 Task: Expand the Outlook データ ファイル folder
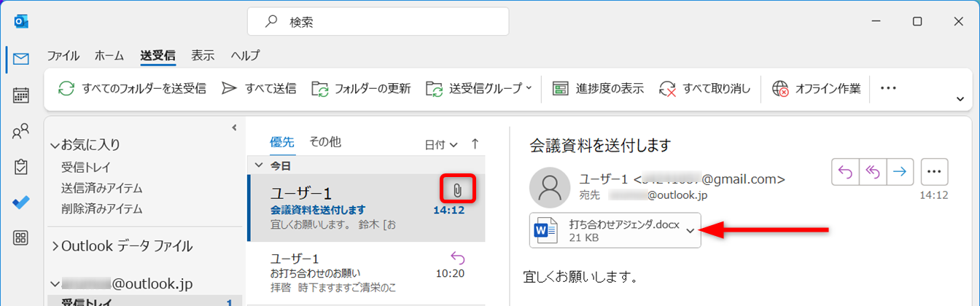[55, 246]
